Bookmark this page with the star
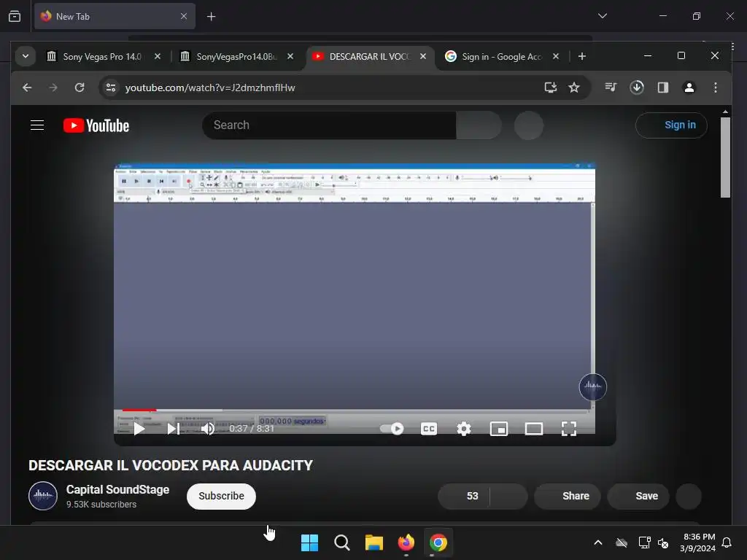Image resolution: width=747 pixels, height=560 pixels. (574, 87)
